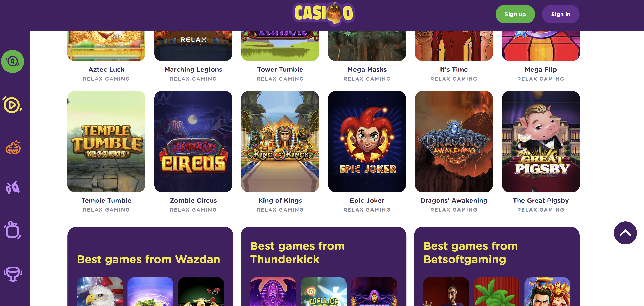Open the Mega Flip title link
Viewport: 644px width, 306px height.
(x=541, y=70)
